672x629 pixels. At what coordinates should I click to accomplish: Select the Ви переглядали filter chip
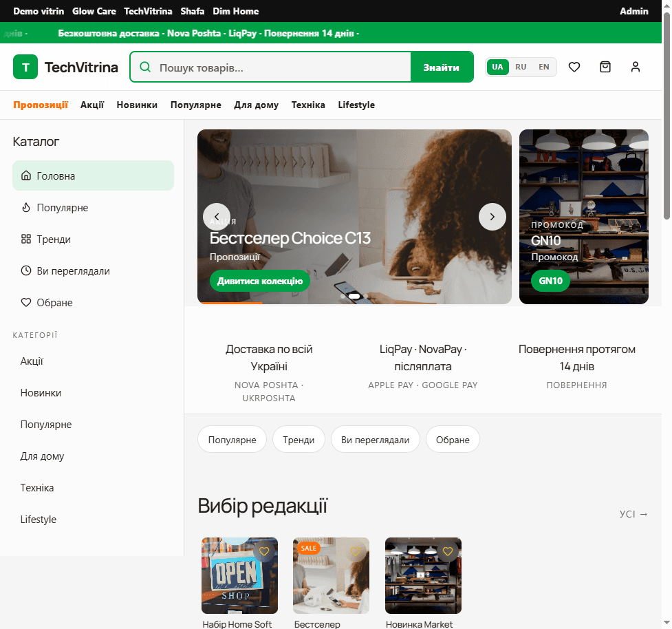tap(375, 440)
